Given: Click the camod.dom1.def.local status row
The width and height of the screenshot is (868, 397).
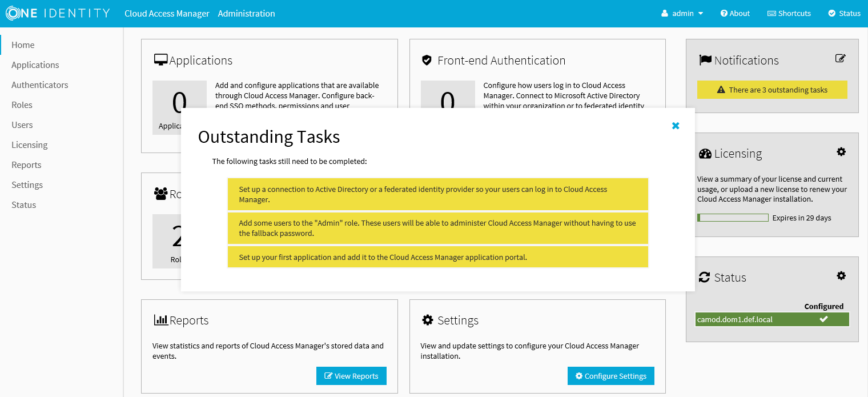Looking at the screenshot, I should tap(772, 319).
